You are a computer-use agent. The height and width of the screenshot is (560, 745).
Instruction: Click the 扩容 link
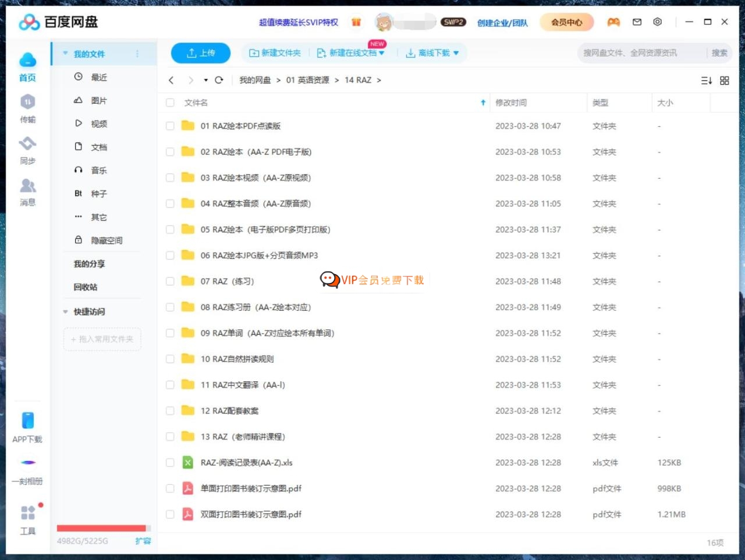coord(143,541)
